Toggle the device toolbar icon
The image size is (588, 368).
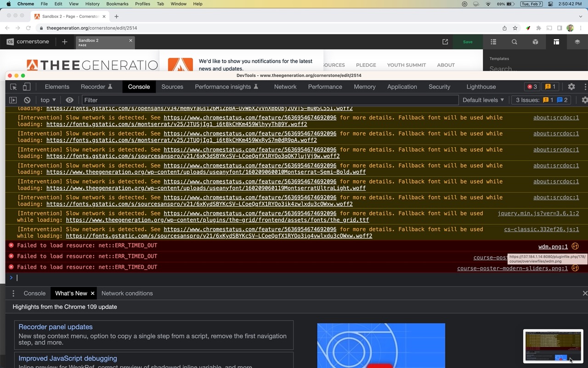pyautogui.click(x=27, y=87)
